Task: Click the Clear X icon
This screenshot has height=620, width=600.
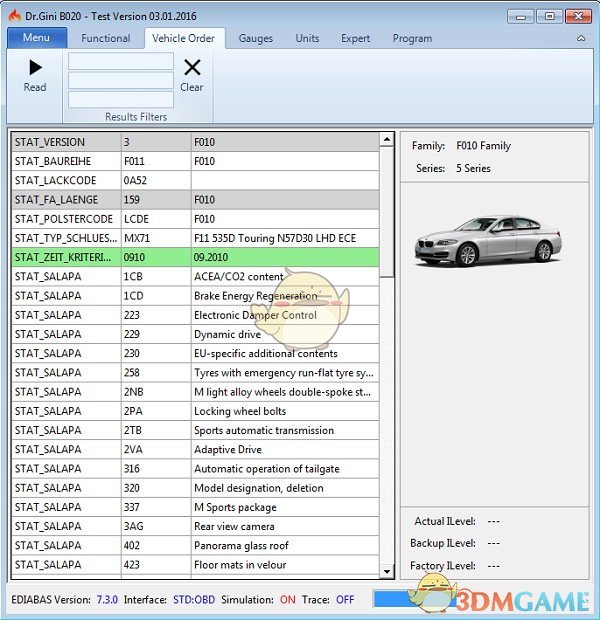Action: [x=192, y=67]
